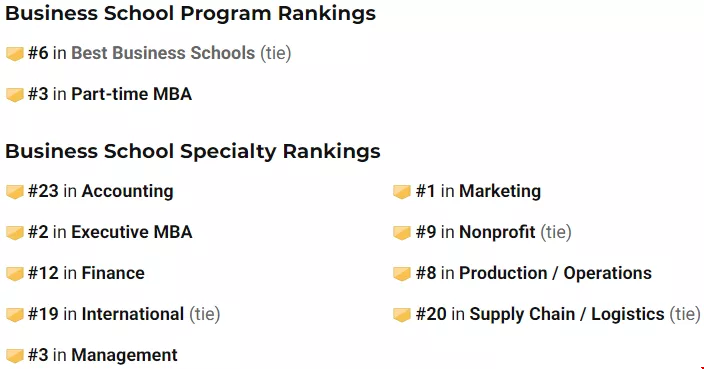Viewport: 704px width, 369px height.
Task: Click the badge icon beside #3 in Management
Action: tap(14, 356)
